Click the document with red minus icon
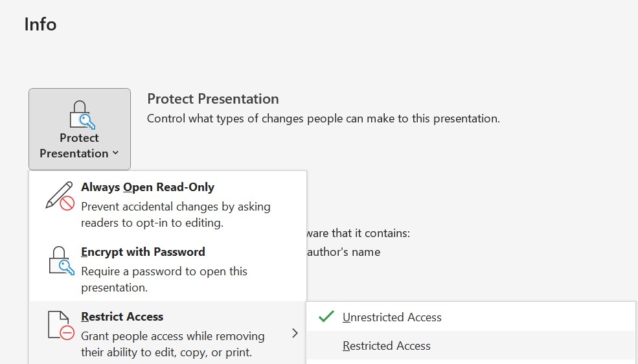This screenshot has width=638, height=364. pyautogui.click(x=61, y=325)
